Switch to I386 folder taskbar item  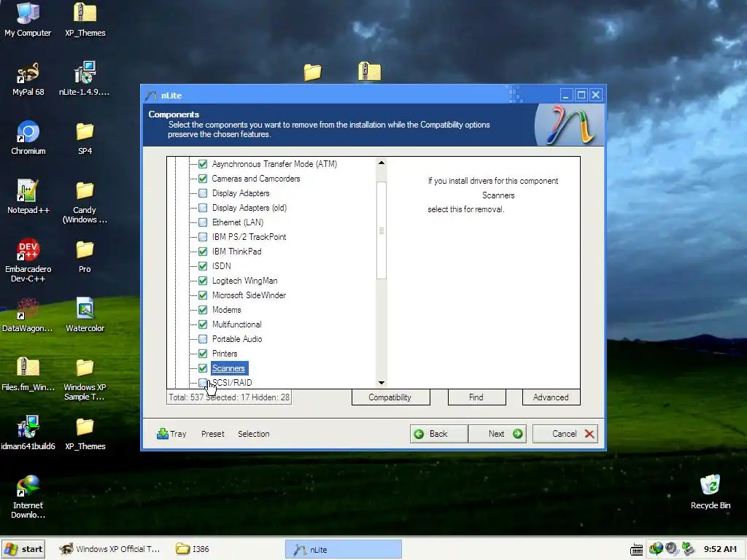[193, 549]
